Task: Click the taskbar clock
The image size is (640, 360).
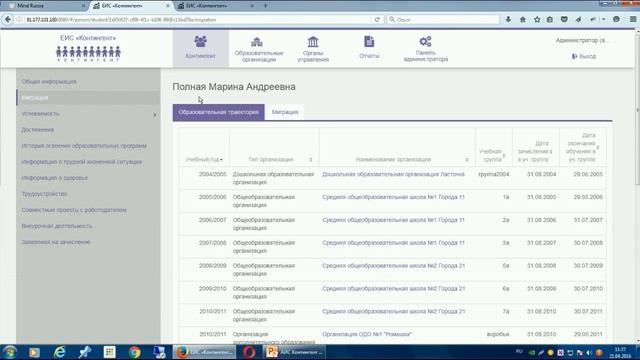Action: click(x=620, y=353)
